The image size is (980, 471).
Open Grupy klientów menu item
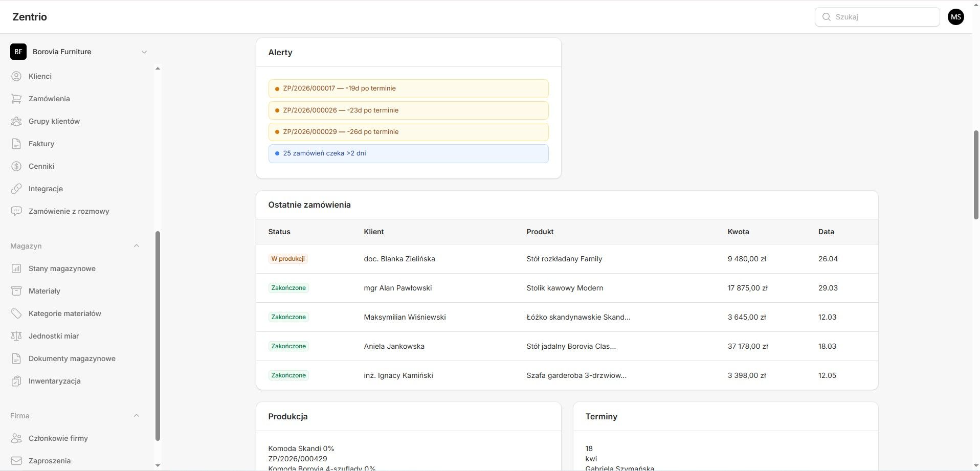point(54,121)
